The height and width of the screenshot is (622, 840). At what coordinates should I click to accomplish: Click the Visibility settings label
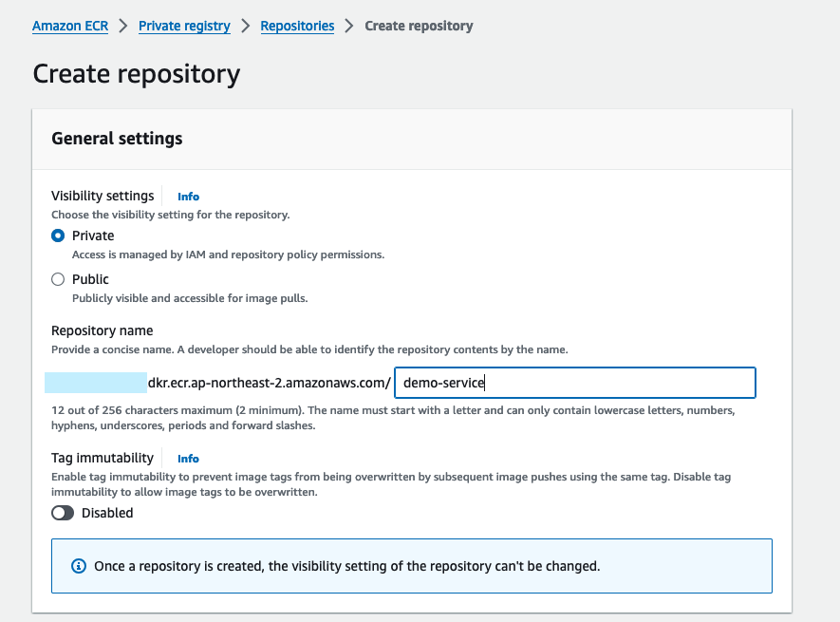click(103, 196)
